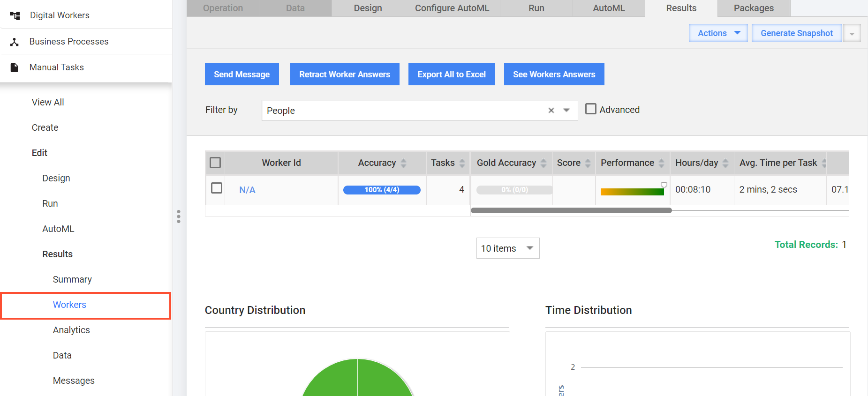Click the Worker Id column header
868x396 pixels.
(x=281, y=163)
